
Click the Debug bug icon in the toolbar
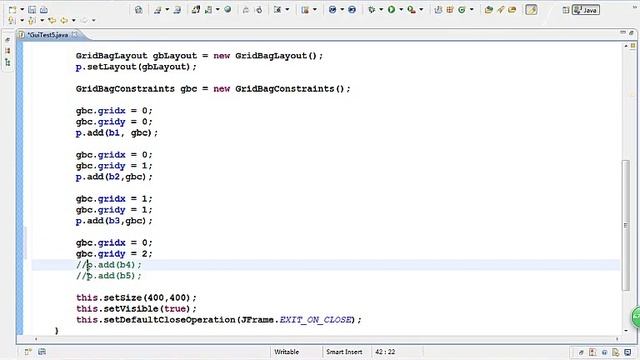pos(371,9)
